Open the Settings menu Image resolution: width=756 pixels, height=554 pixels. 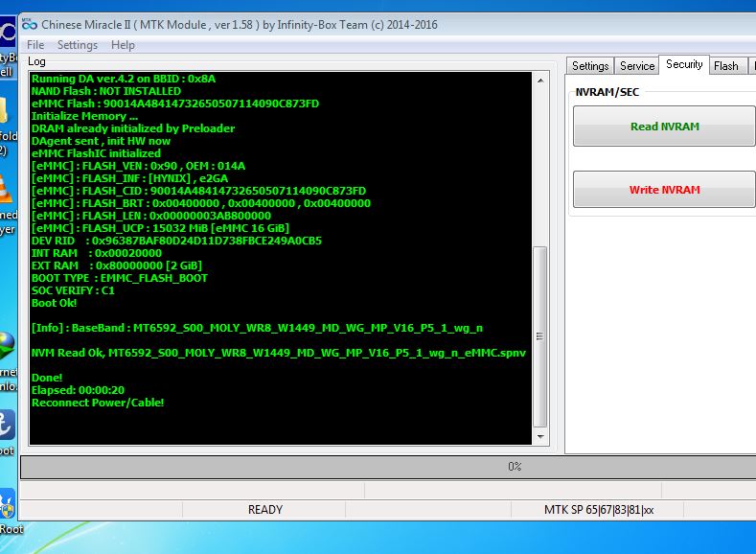pyautogui.click(x=78, y=45)
